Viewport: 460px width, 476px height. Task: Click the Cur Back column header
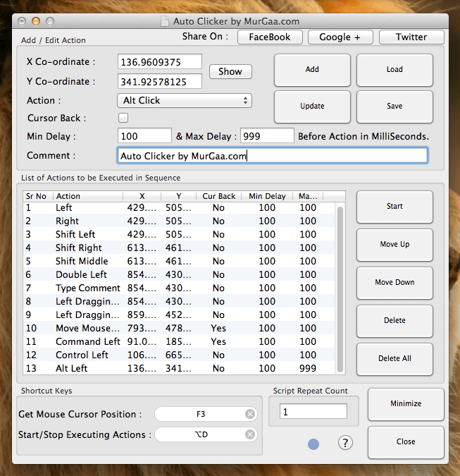coord(218,196)
